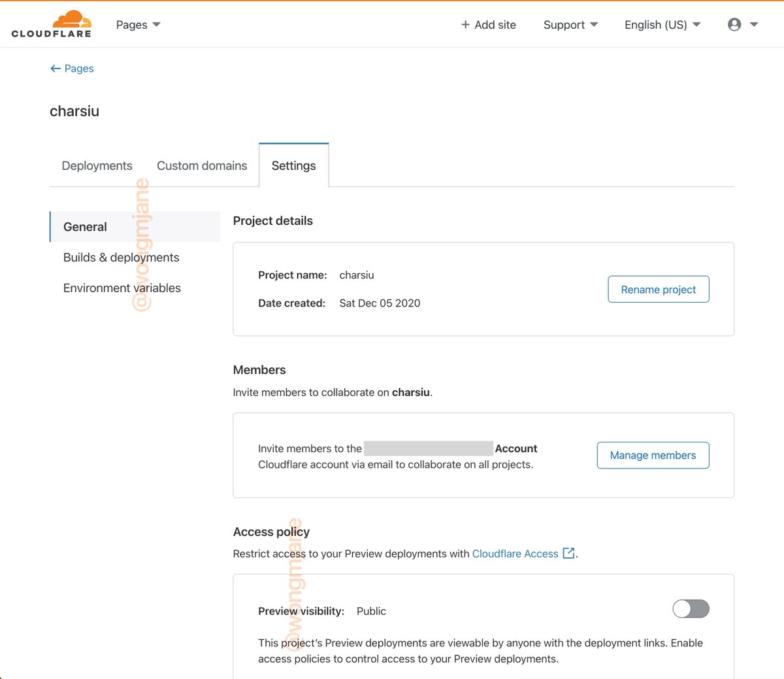The height and width of the screenshot is (679, 784).
Task: Click the Members section heading
Action: click(259, 370)
